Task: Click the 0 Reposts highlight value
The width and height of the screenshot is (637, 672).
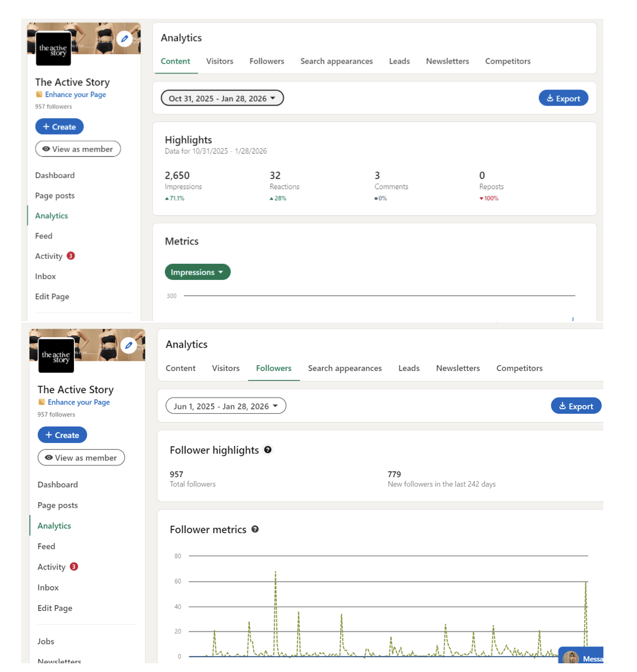Action: [482, 175]
